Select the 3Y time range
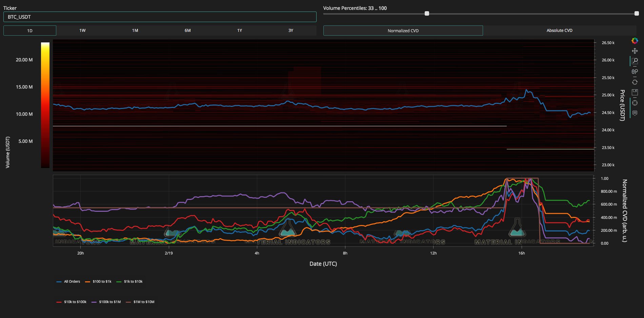 (290, 31)
